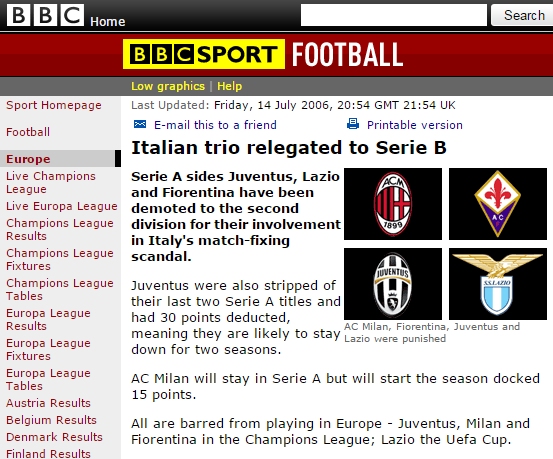Select Football in sidebar menu
The height and width of the screenshot is (459, 553).
[x=28, y=132]
